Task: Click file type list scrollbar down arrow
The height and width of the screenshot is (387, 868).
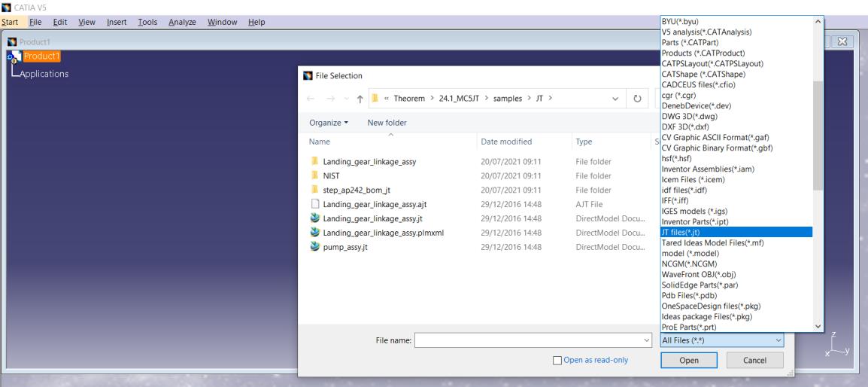Action: click(818, 327)
